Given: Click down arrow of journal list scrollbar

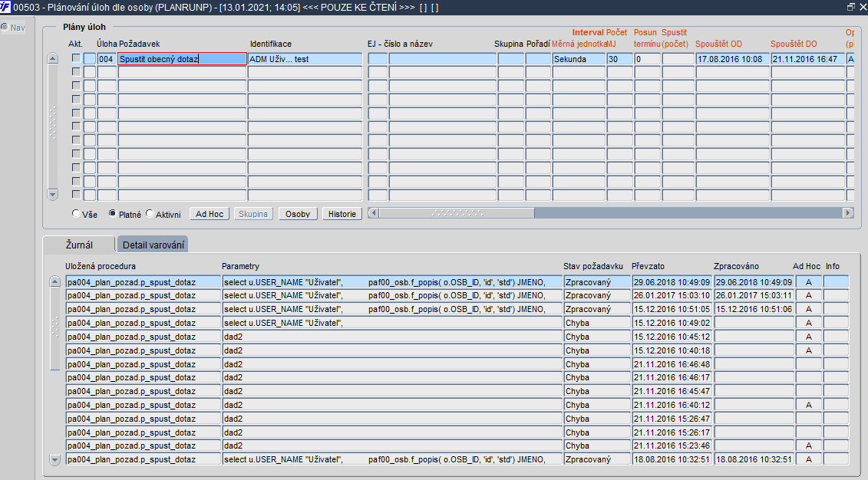Looking at the screenshot, I should pyautogui.click(x=54, y=459).
